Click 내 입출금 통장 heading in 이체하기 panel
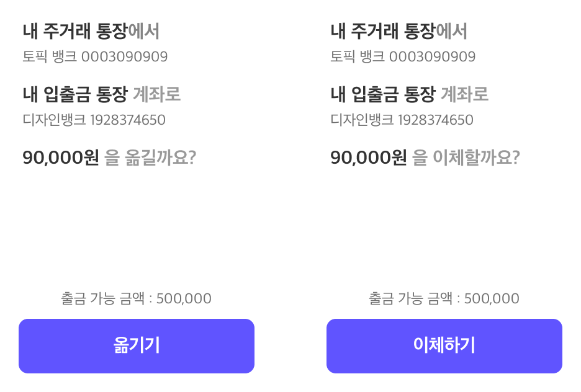The image size is (581, 392). pos(383,94)
